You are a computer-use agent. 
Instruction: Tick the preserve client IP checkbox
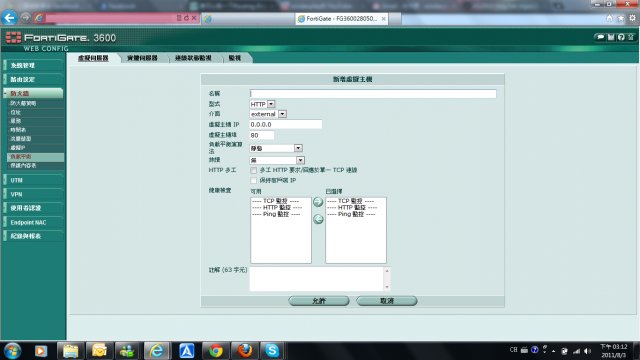point(253,180)
